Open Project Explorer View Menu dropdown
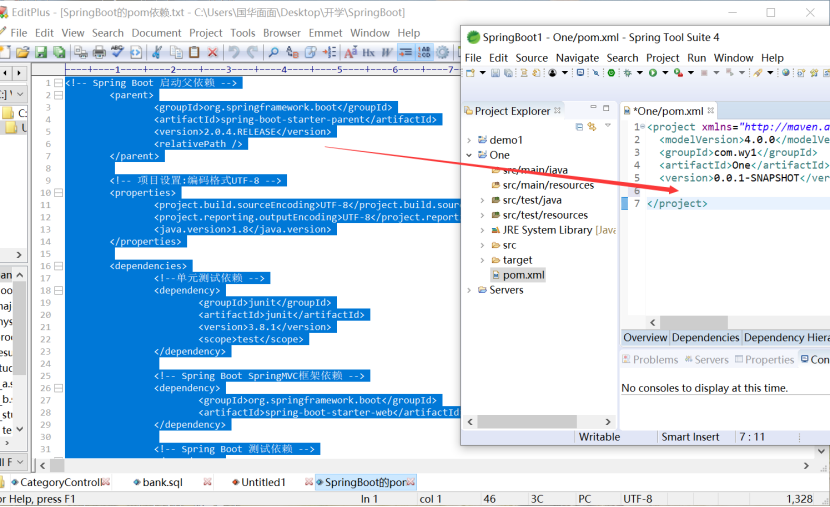This screenshot has height=507, width=830. click(x=608, y=126)
